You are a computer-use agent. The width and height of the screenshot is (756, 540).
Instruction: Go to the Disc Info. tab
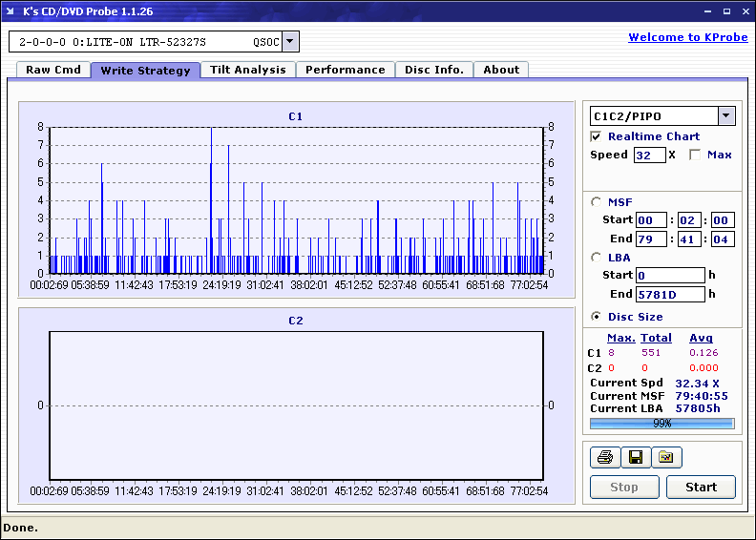click(433, 70)
